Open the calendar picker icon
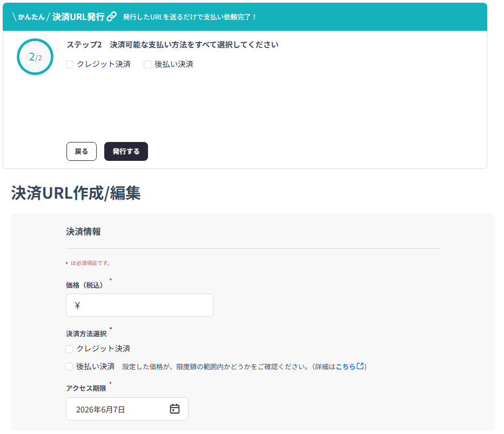The width and height of the screenshot is (504, 434). pos(174,409)
